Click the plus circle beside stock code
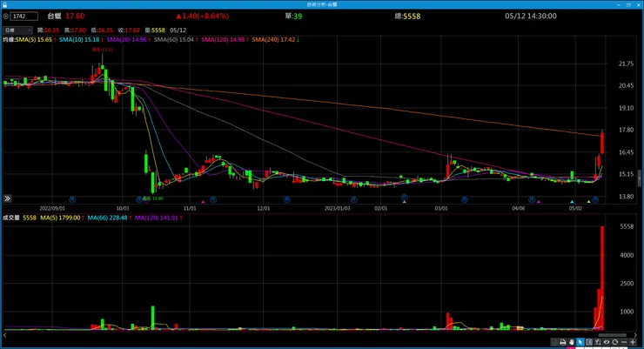644x349 pixels. (6, 17)
